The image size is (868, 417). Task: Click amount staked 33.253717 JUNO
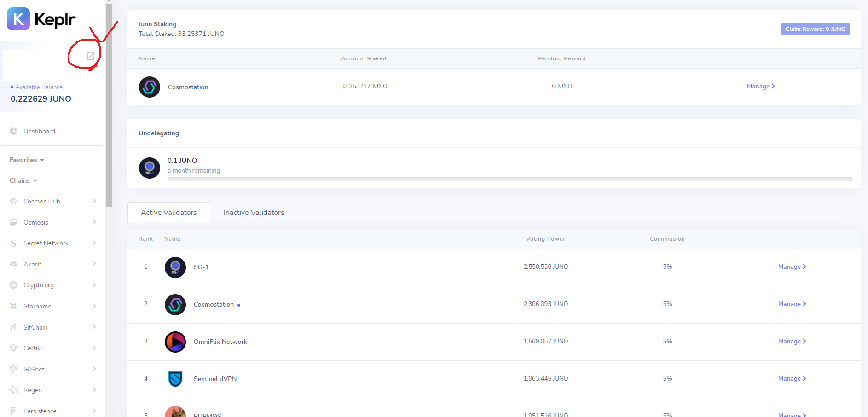(364, 86)
